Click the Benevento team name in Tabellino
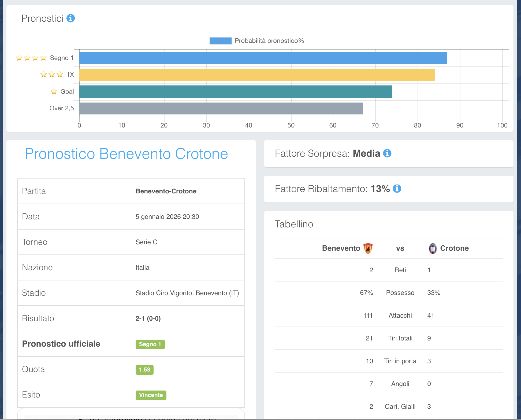Screen dimensions: 521x420 coord(341,248)
